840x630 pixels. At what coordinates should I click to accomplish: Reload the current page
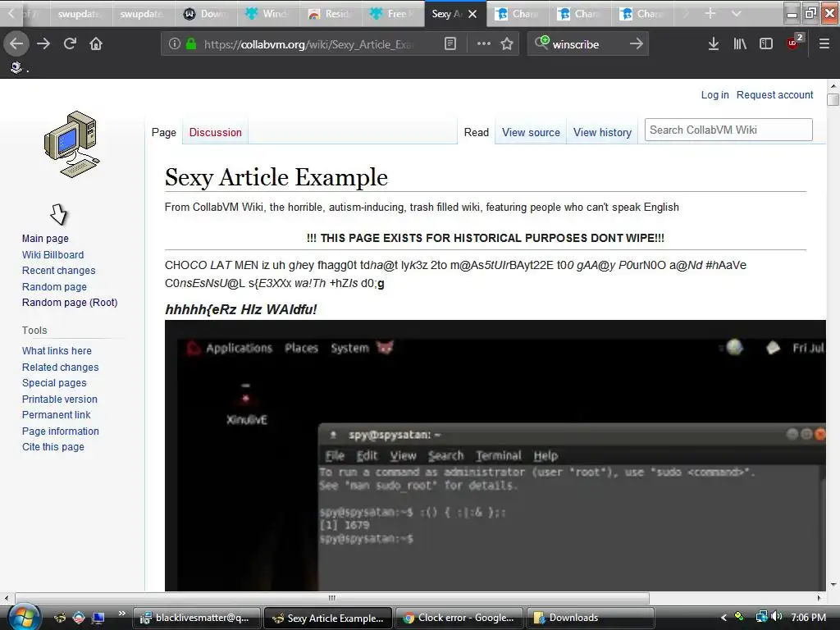click(x=70, y=43)
